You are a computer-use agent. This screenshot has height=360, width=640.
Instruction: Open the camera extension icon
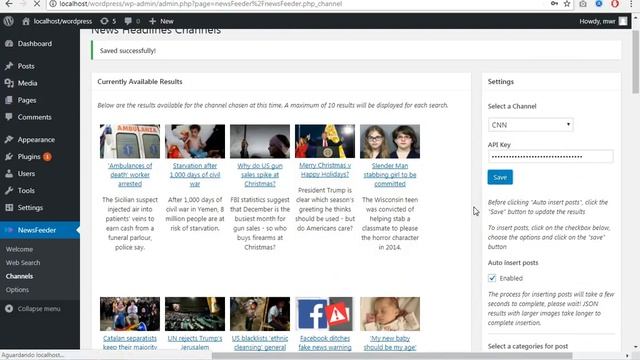[x=583, y=4]
